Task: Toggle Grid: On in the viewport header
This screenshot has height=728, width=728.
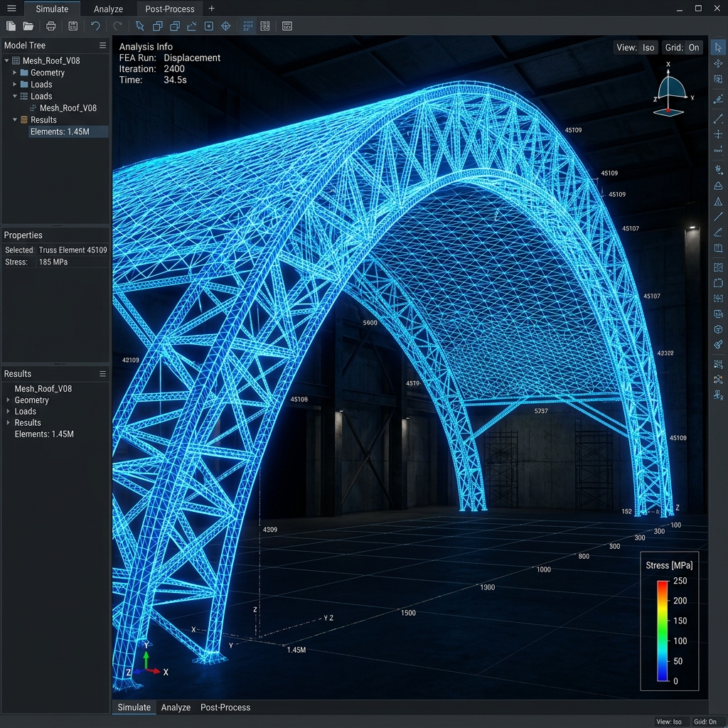Action: click(682, 48)
